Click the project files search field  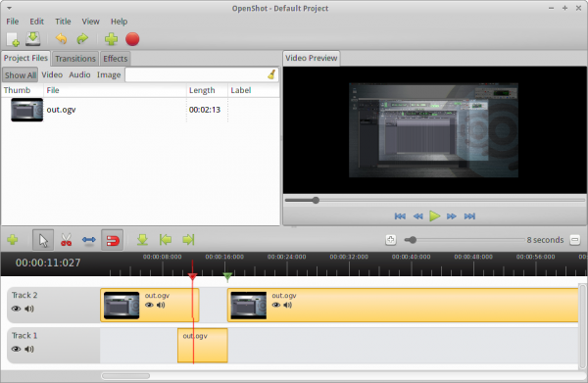tap(202, 74)
